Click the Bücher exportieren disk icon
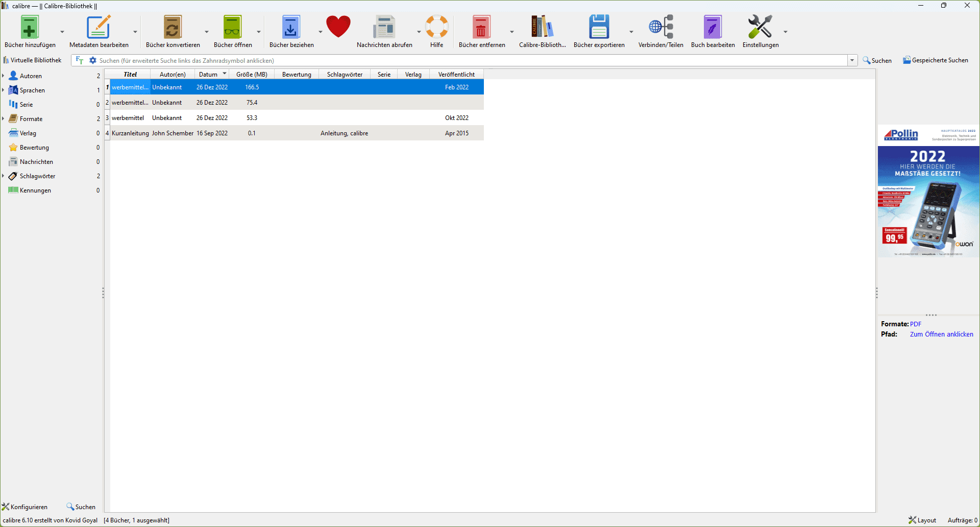Image resolution: width=980 pixels, height=527 pixels. pos(599,27)
